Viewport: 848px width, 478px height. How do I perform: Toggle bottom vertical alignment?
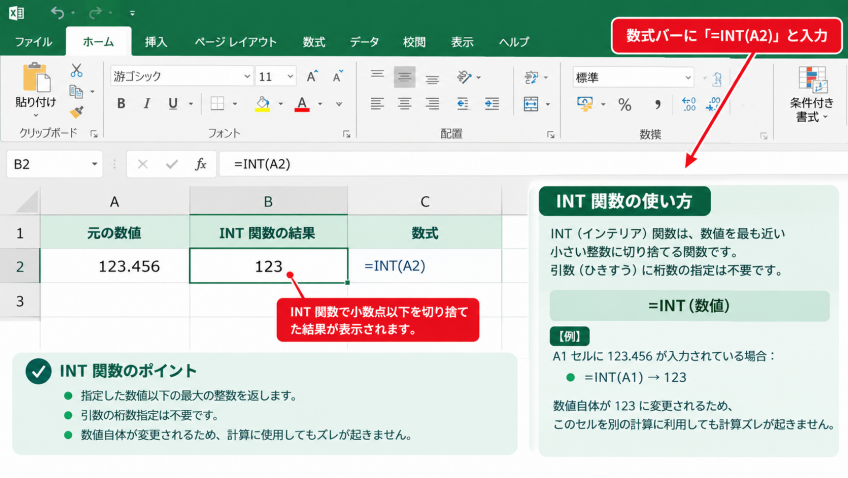(x=432, y=79)
